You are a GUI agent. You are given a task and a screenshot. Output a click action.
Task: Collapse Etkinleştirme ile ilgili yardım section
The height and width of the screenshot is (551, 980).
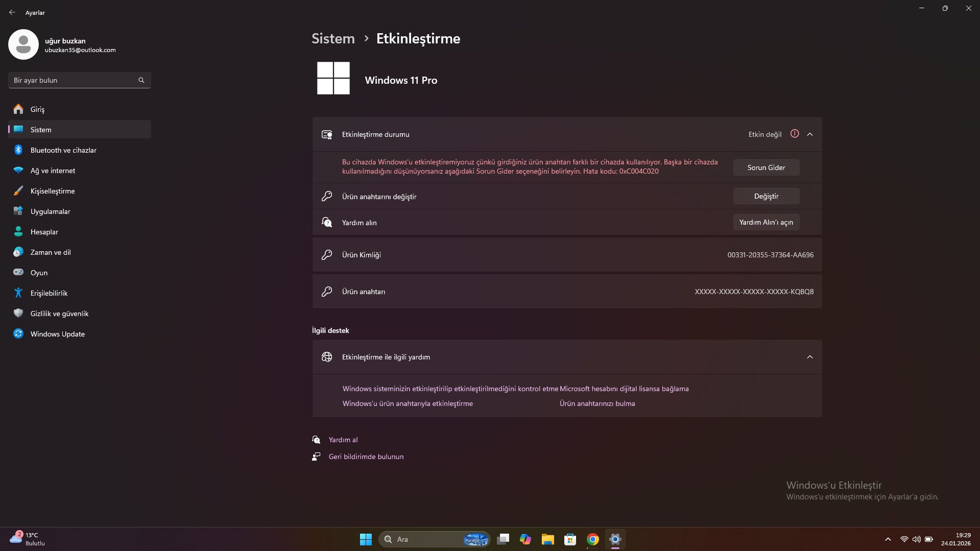[810, 357]
